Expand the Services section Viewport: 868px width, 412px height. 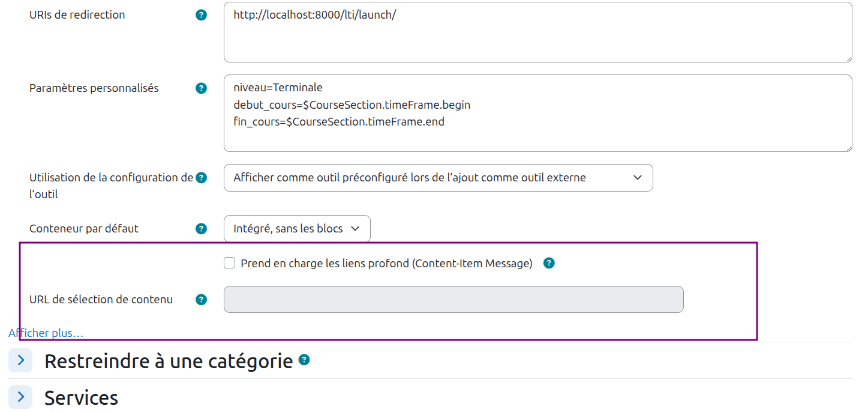click(x=20, y=397)
